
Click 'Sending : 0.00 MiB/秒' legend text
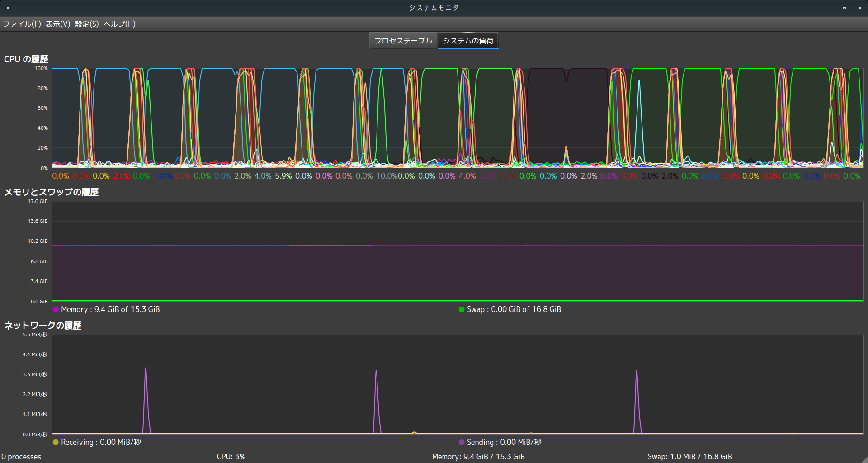(x=504, y=442)
